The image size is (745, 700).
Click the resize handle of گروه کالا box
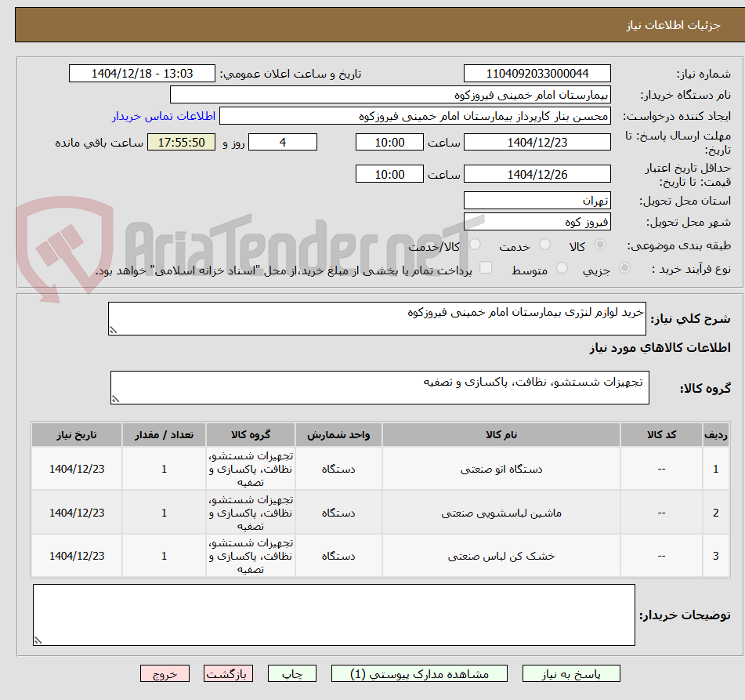115,399
